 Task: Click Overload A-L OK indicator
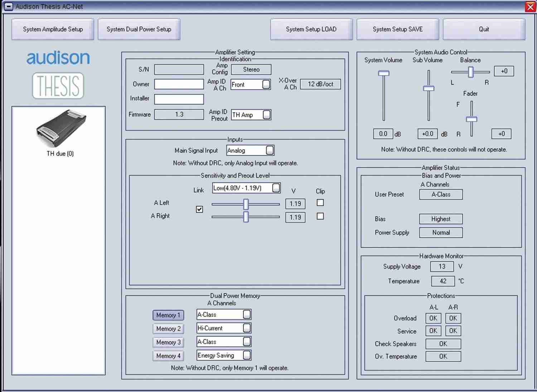[x=433, y=318]
